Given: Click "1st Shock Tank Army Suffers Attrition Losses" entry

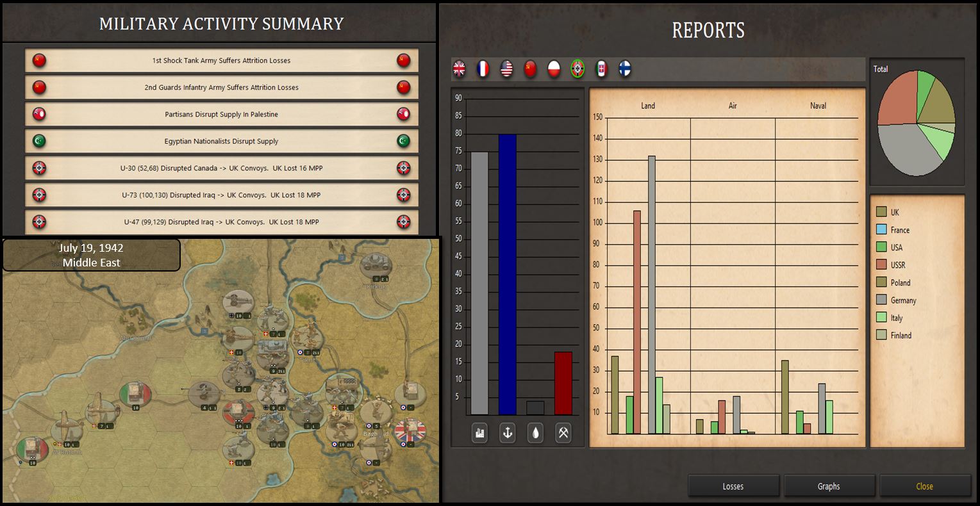Looking at the screenshot, I should pyautogui.click(x=221, y=61).
